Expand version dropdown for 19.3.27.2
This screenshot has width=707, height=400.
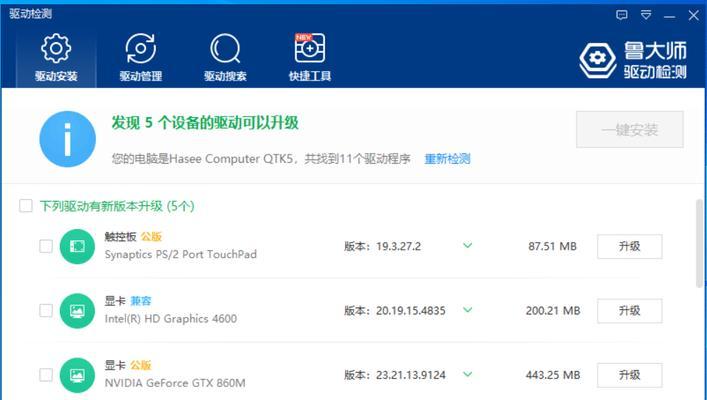(468, 246)
